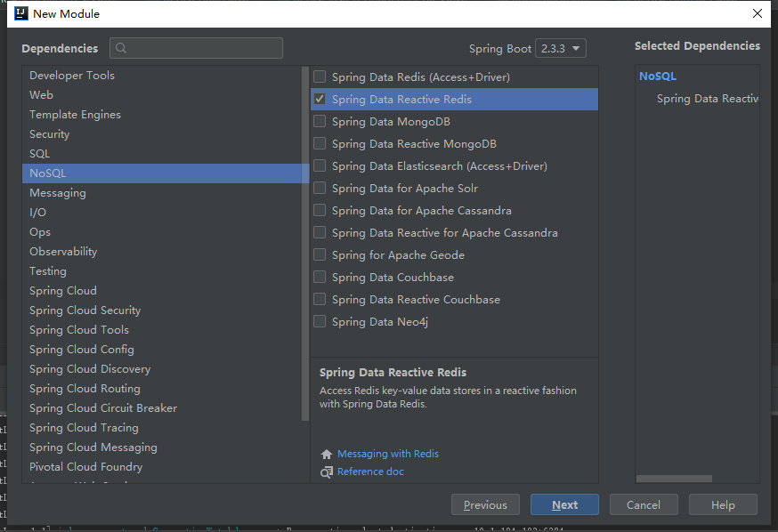Click the IntelliJ IDEA logo icon in title bar
Screen dimensions: 778x532
click(x=20, y=13)
